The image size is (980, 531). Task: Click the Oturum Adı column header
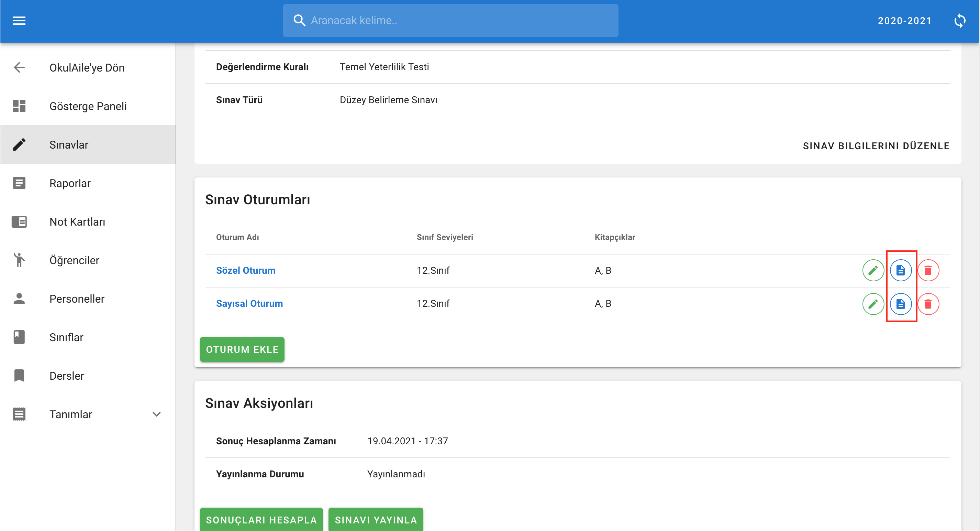[237, 237]
